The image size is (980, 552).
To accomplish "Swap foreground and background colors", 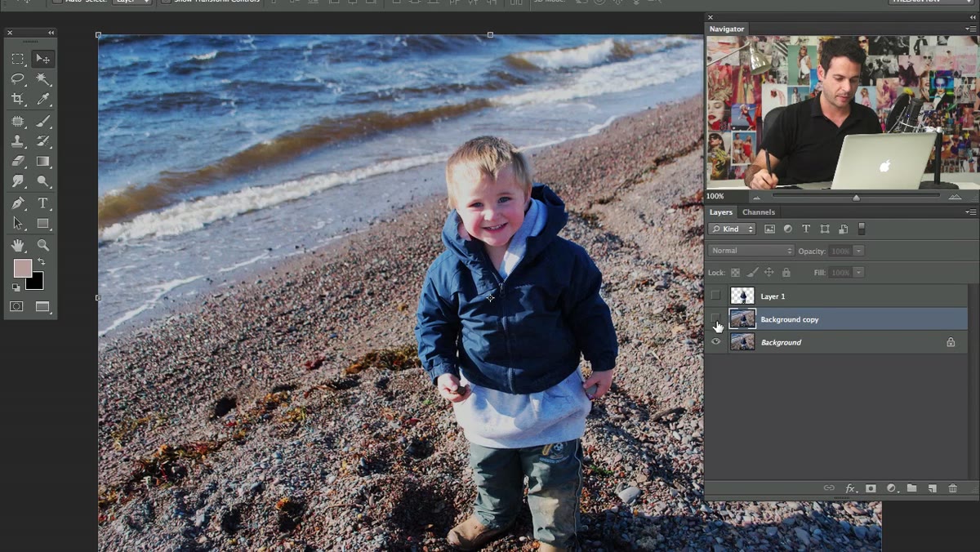I will 41,262.
